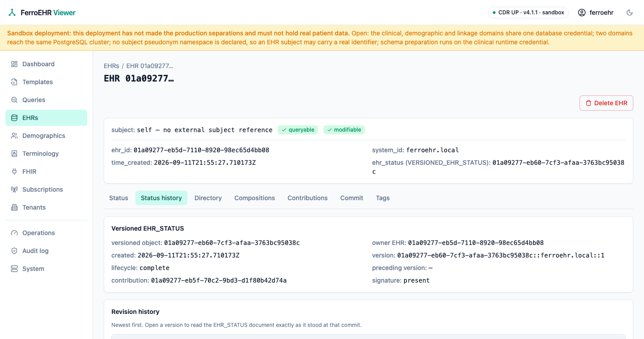Click the user avatar icon beside ferroehr
The width and height of the screenshot is (644, 339).
[x=581, y=13]
